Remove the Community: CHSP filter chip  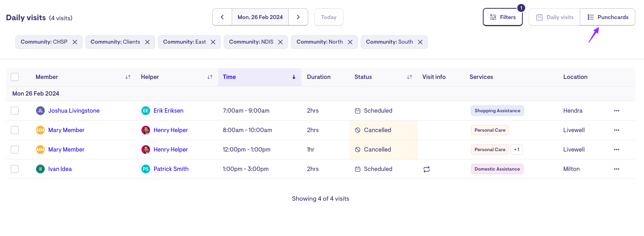click(x=75, y=42)
